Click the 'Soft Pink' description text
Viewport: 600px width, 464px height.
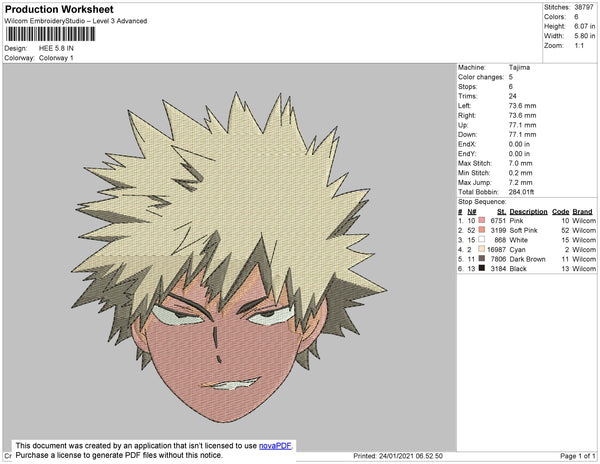click(523, 230)
